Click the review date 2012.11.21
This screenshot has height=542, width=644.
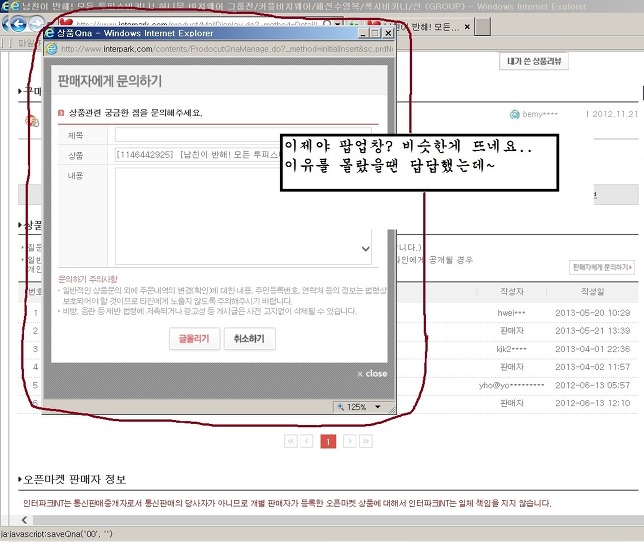(x=615, y=114)
